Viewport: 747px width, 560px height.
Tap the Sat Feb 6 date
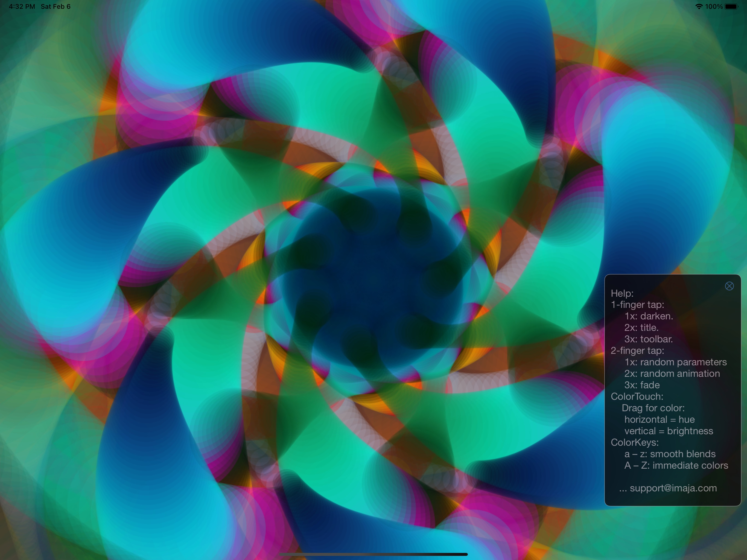(56, 6)
